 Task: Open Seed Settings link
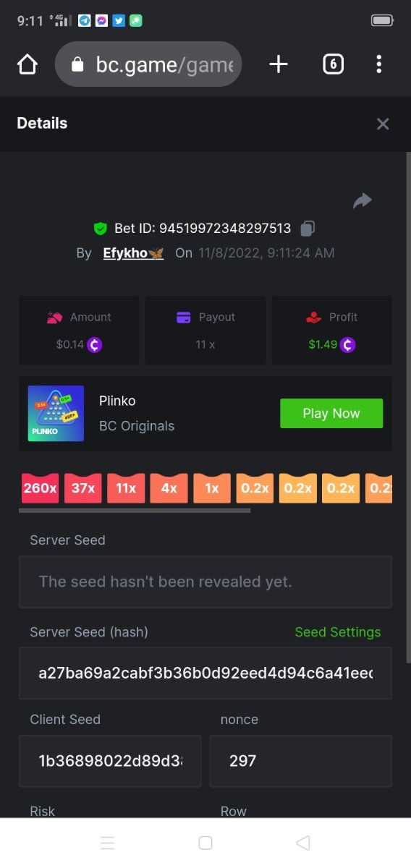point(338,632)
